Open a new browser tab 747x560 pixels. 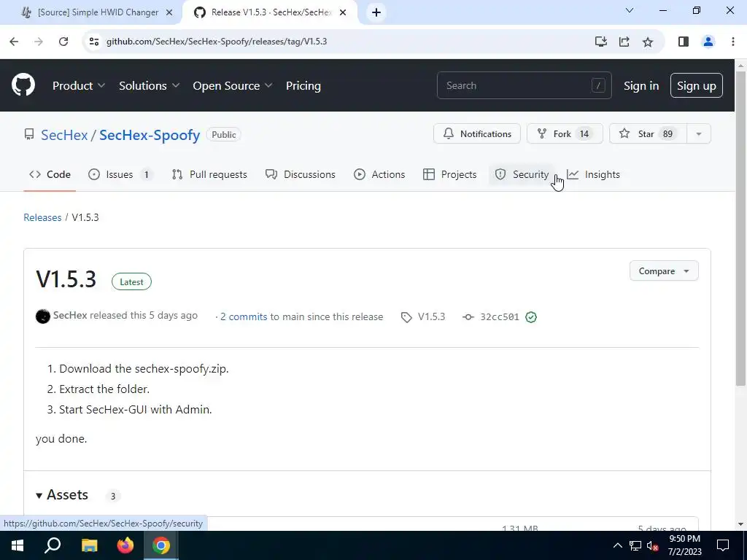coord(376,12)
